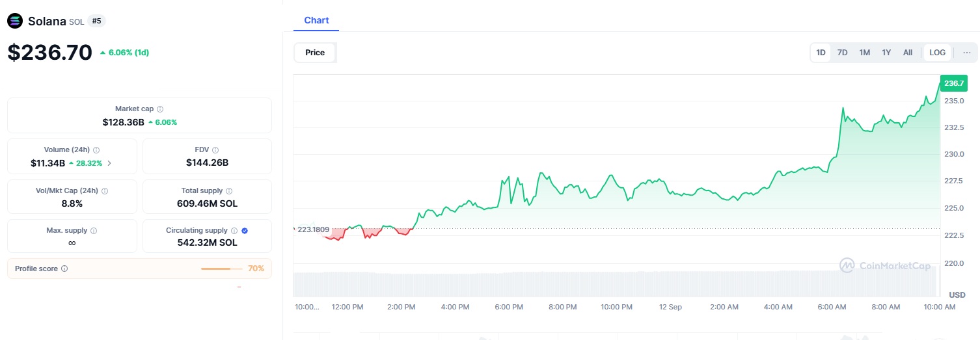
Task: Click the $11.34B volume value
Action: pyautogui.click(x=48, y=163)
